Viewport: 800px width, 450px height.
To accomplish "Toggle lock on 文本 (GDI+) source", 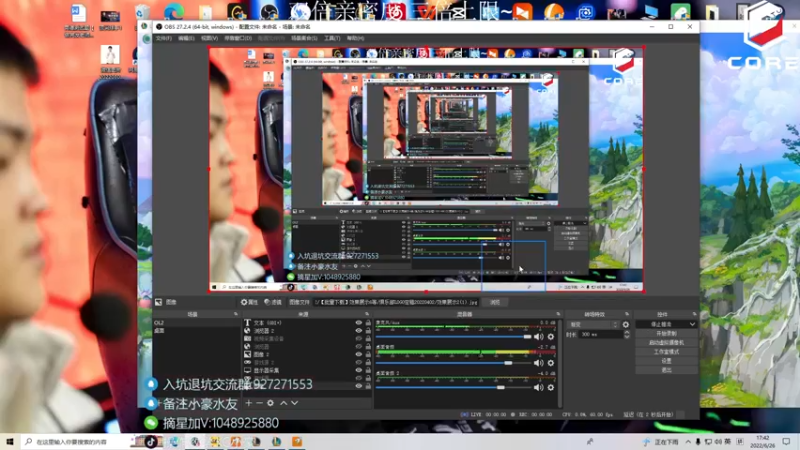I will click(368, 323).
